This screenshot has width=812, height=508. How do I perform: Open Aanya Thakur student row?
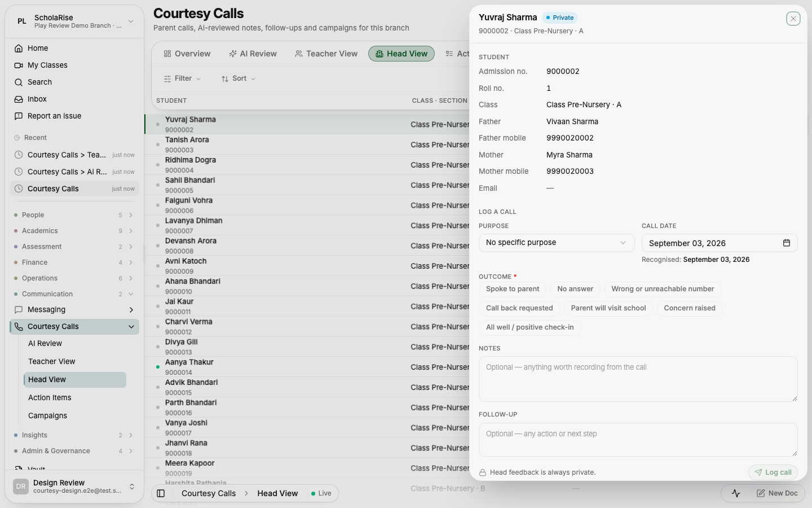click(307, 367)
